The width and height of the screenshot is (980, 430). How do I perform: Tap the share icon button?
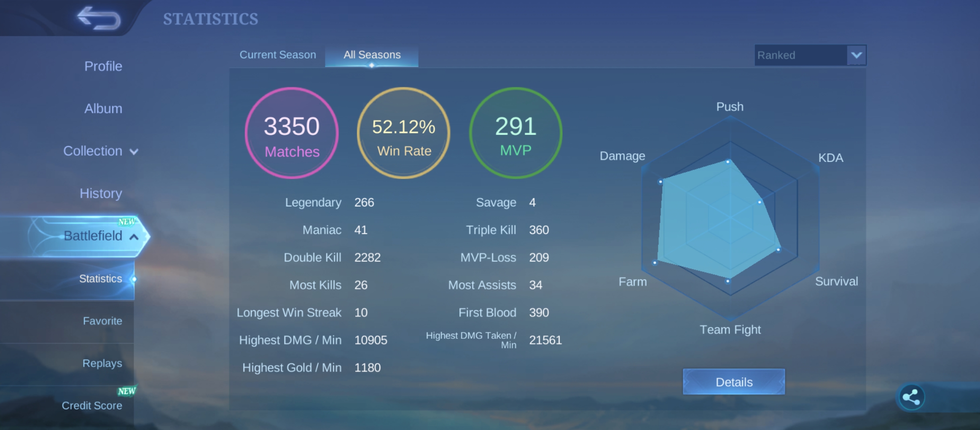[x=911, y=397]
